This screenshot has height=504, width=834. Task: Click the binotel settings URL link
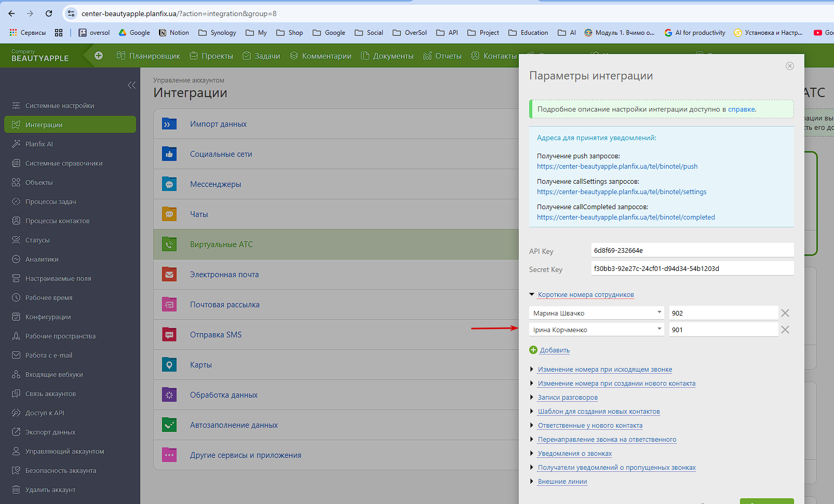coord(622,192)
